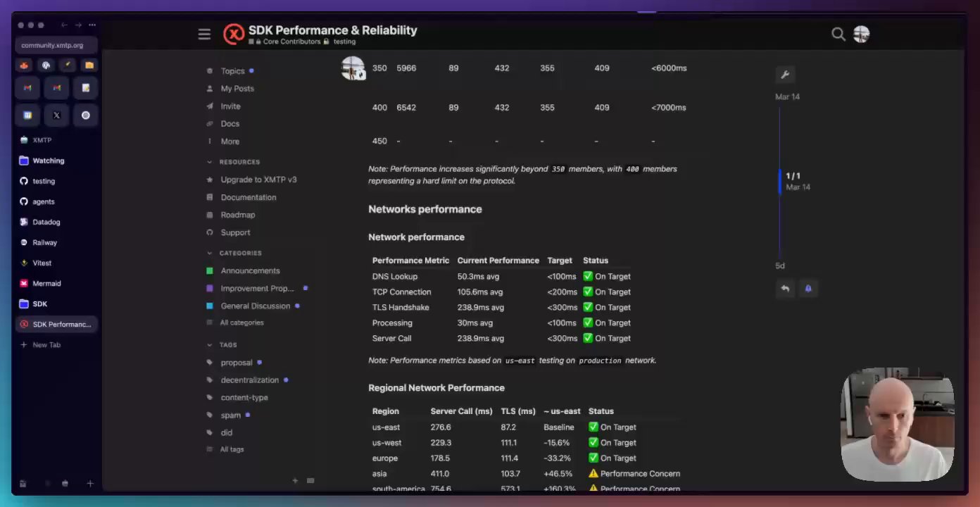Image resolution: width=980 pixels, height=507 pixels.
Task: Open the decentralization tag
Action: (x=249, y=380)
